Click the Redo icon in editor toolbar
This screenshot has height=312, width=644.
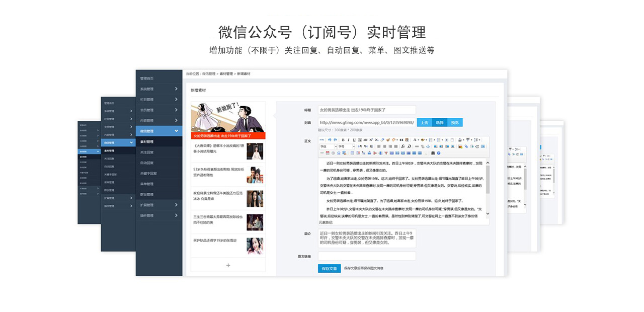click(x=335, y=140)
